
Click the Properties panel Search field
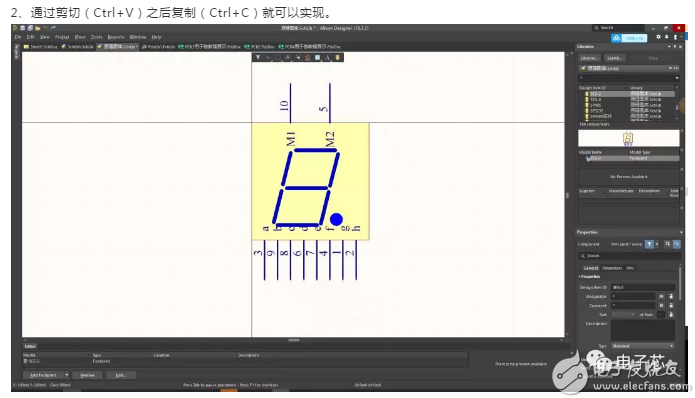pyautogui.click(x=629, y=256)
